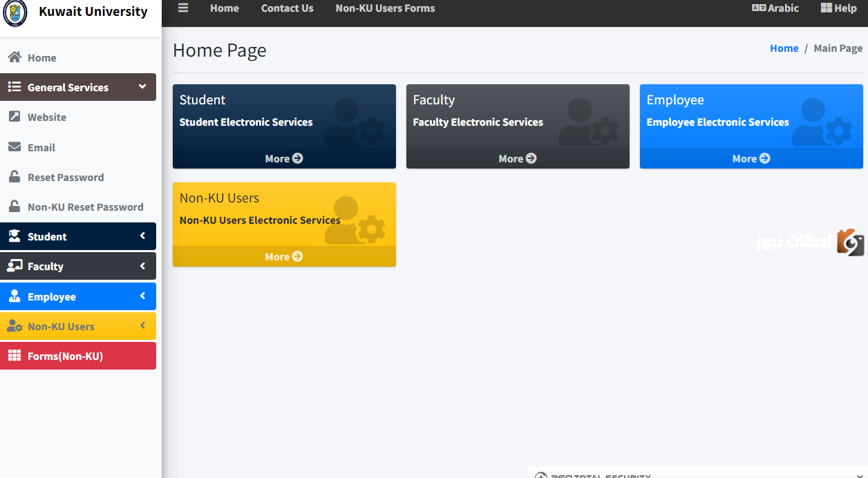Click the Home Page heading

[x=220, y=50]
